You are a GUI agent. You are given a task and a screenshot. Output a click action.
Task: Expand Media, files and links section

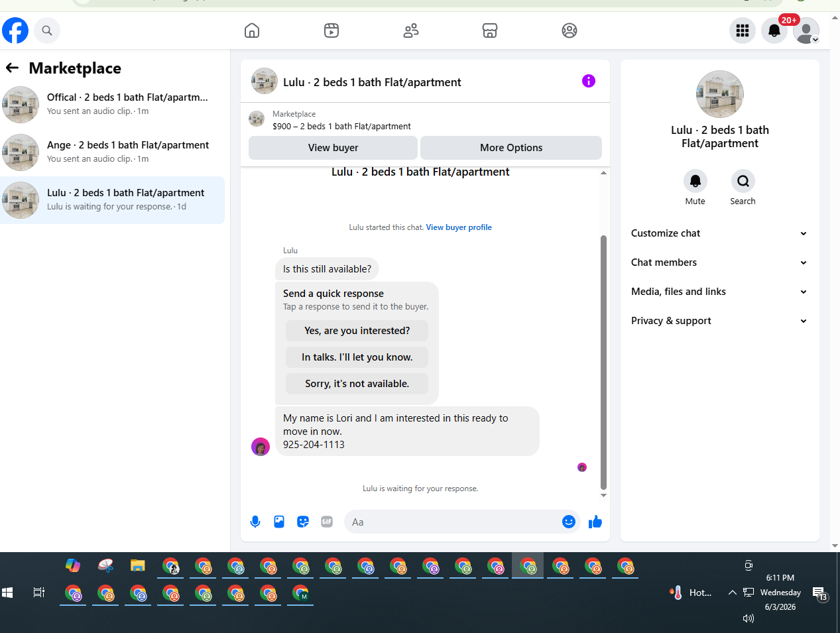(719, 292)
